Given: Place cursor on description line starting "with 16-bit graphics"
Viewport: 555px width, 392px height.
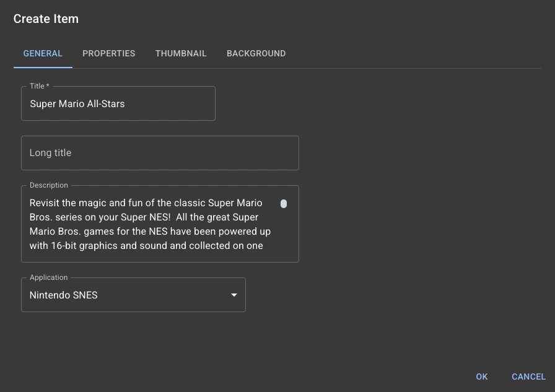Looking at the screenshot, I should pos(146,246).
